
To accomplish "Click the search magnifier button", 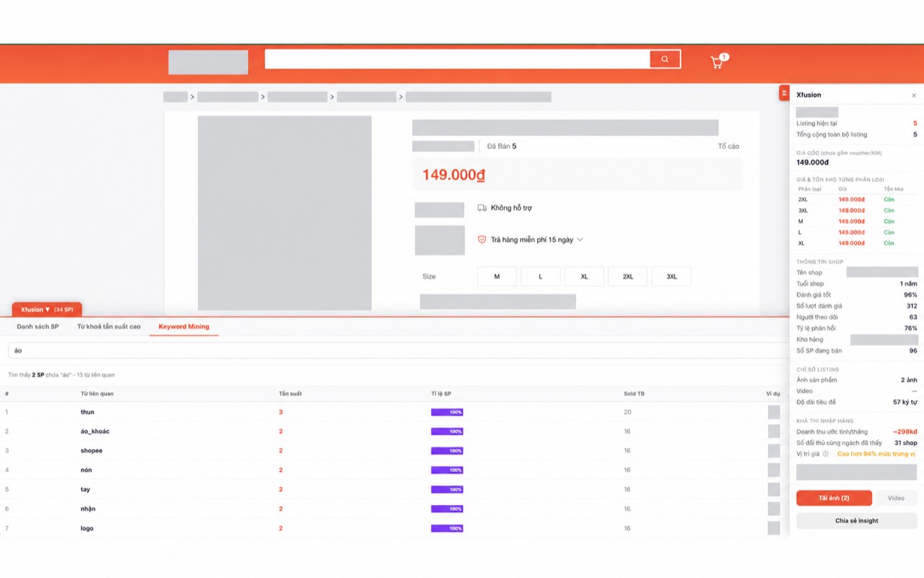I will click(665, 59).
